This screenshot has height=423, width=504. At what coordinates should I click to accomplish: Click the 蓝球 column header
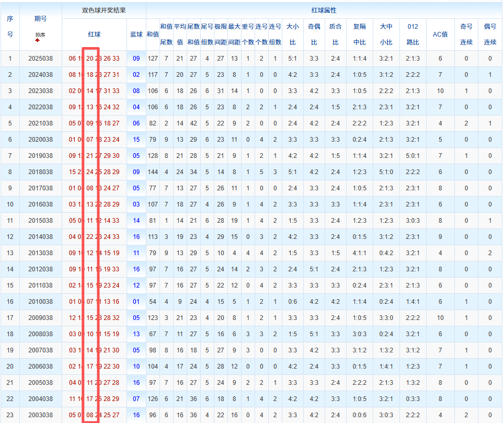(136, 34)
